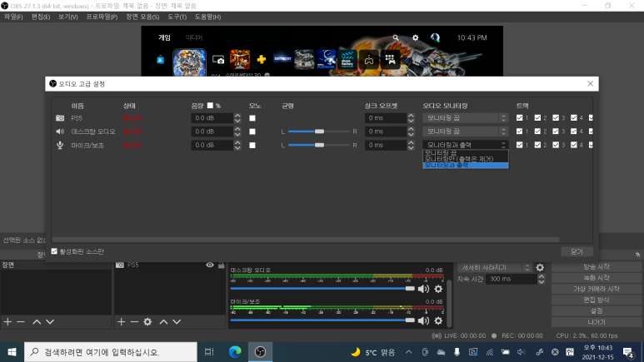The height and width of the screenshot is (362, 644).
Task: Toggle 음량 percent checkbox
Action: [x=210, y=106]
